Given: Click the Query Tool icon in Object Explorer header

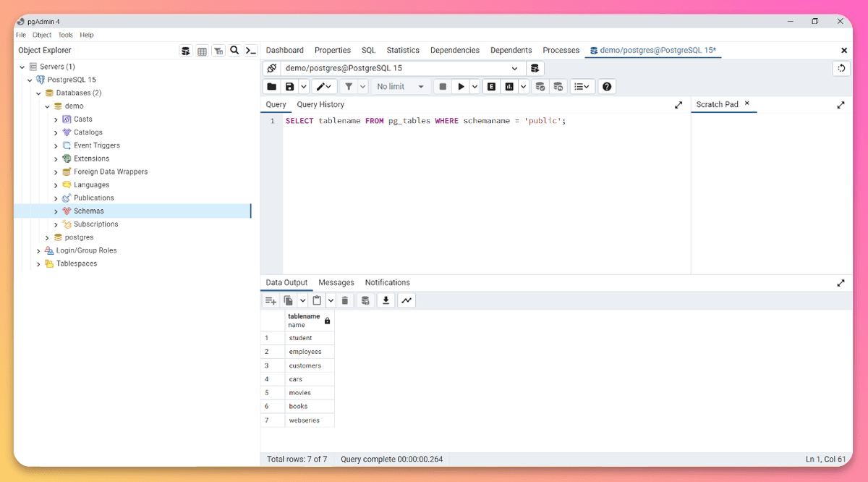Looking at the screenshot, I should (x=186, y=51).
